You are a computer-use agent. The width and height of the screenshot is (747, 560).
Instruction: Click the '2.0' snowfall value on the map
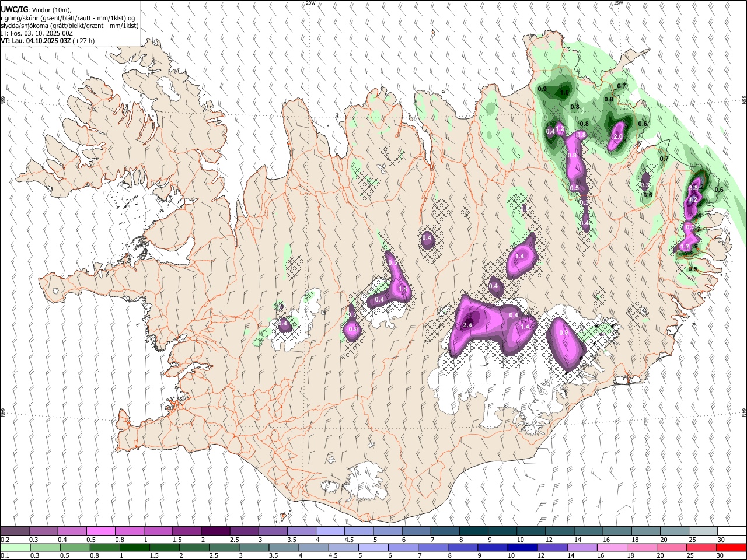click(619, 137)
